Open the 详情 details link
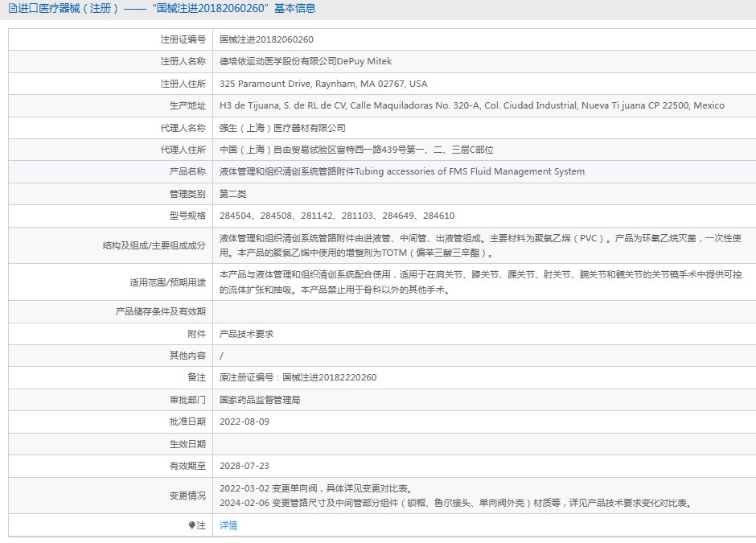Viewport: 756px width, 543px height. tap(228, 525)
